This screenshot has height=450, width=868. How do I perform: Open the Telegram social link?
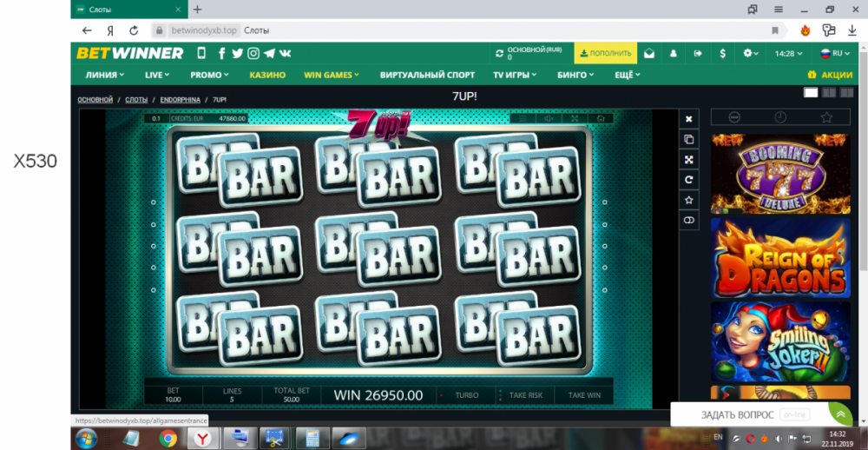pos(269,53)
